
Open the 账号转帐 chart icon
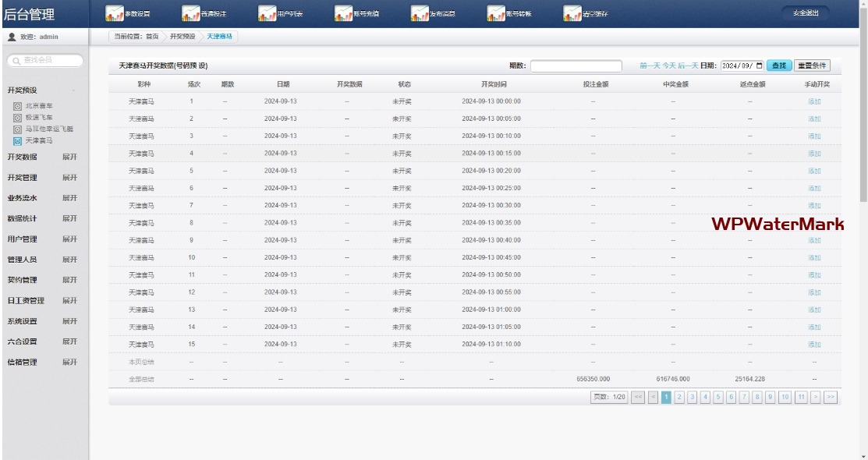tap(496, 12)
